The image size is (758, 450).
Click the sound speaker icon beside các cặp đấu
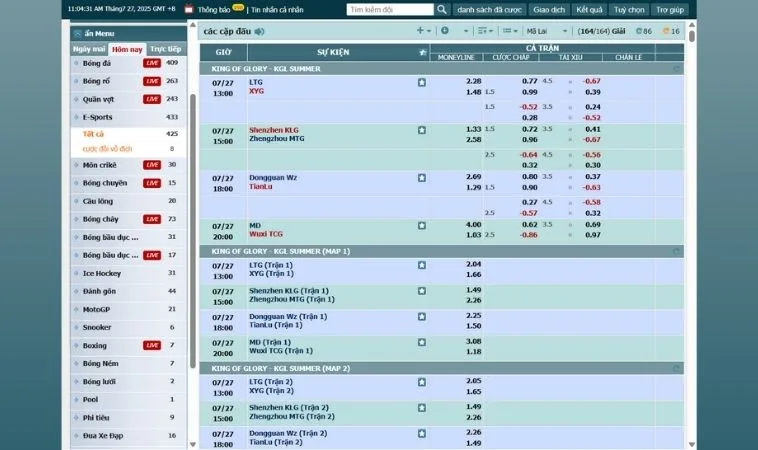[x=260, y=31]
